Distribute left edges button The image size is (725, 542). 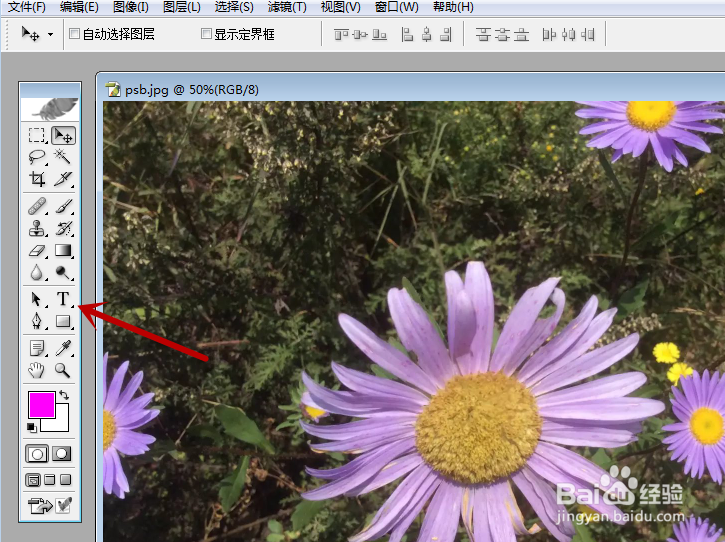pos(549,35)
